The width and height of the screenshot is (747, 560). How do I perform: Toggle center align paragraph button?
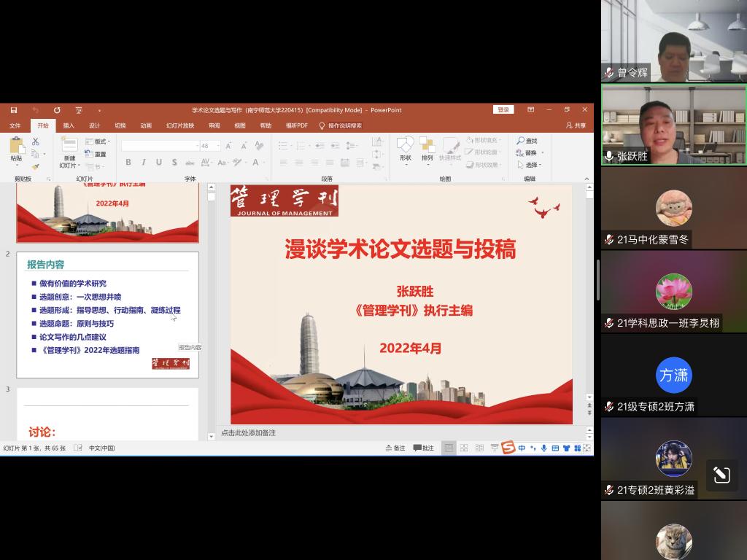click(298, 163)
